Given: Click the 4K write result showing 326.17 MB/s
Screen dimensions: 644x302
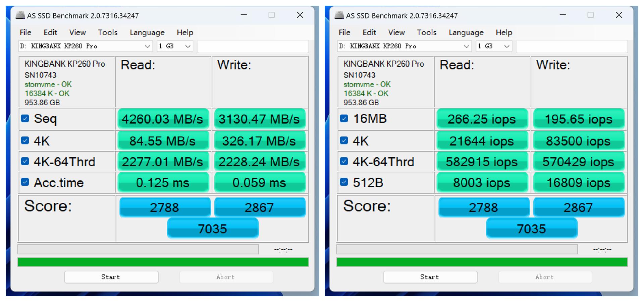Looking at the screenshot, I should click(260, 140).
